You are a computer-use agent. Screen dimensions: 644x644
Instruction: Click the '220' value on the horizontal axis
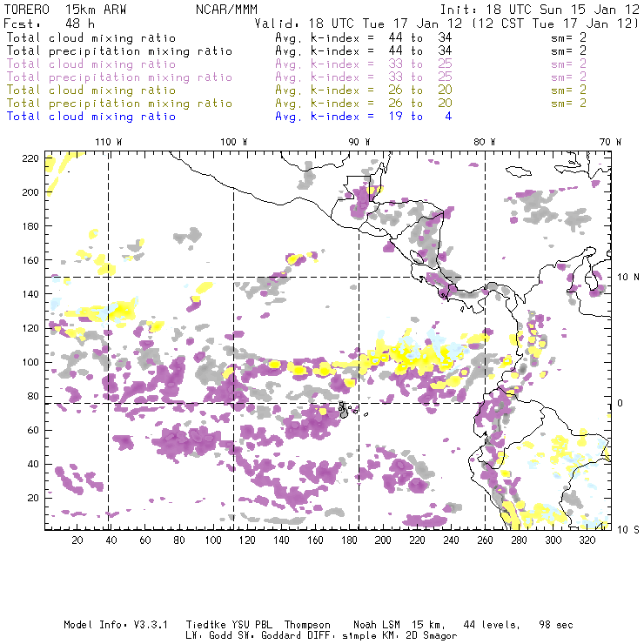417,540
